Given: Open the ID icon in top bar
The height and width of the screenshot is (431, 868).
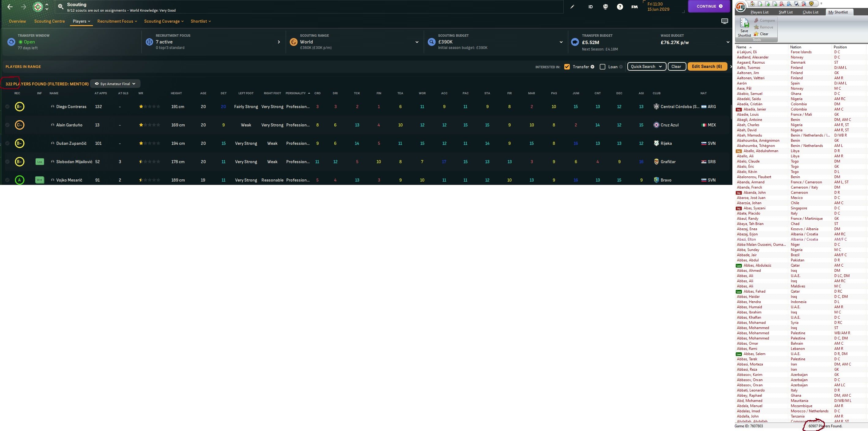Looking at the screenshot, I should pyautogui.click(x=590, y=6).
